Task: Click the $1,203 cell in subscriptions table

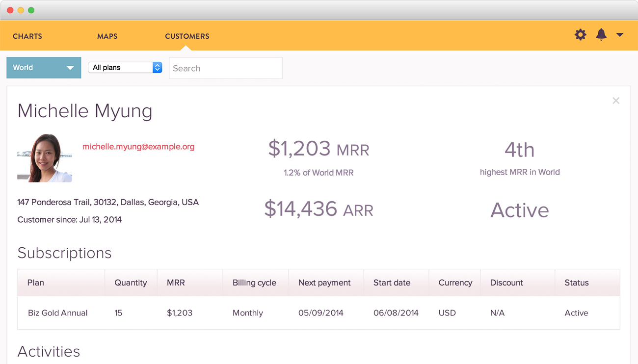Action: [x=180, y=313]
